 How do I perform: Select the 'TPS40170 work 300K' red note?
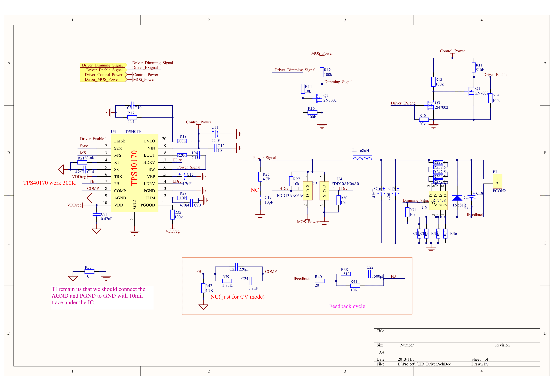click(49, 183)
